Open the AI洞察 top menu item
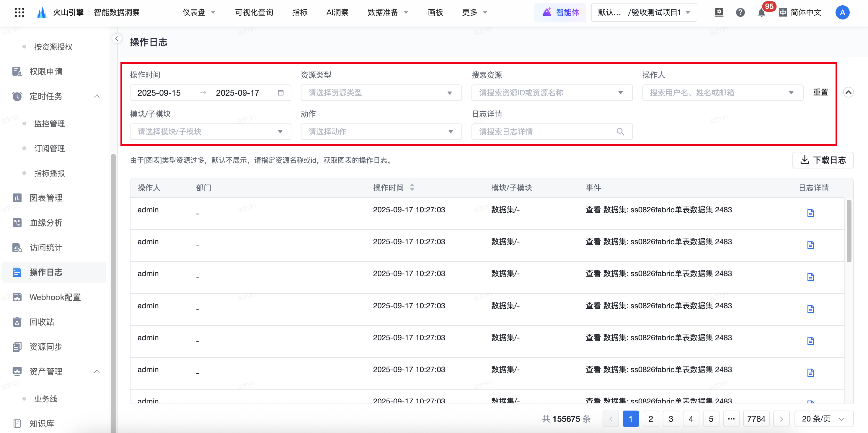Screen dimensions: 868x433 337,12
